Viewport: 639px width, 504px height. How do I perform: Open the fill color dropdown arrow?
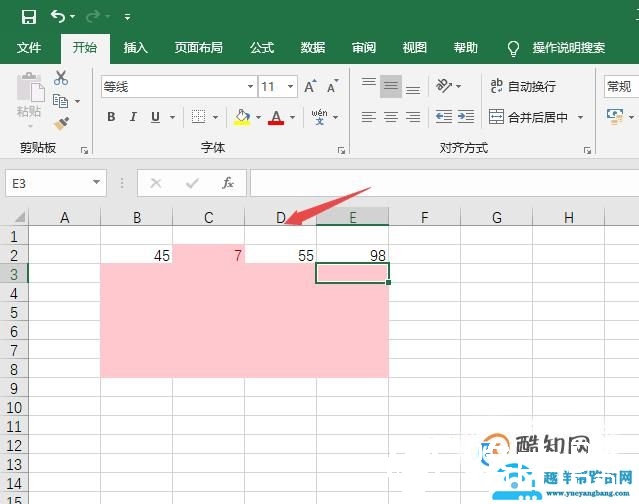tap(258, 117)
